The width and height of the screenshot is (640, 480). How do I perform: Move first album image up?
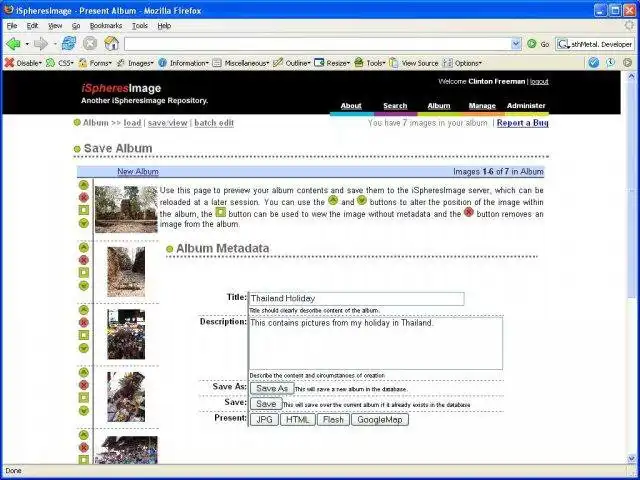(x=84, y=185)
